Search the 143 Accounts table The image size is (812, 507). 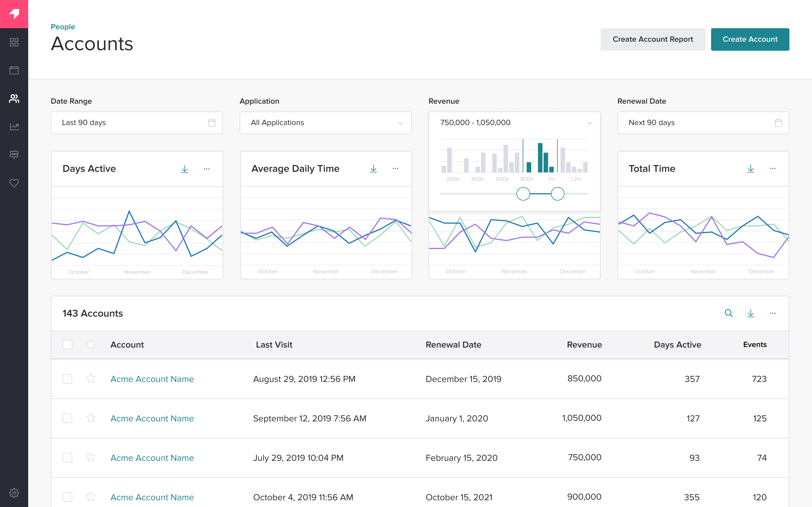[729, 313]
